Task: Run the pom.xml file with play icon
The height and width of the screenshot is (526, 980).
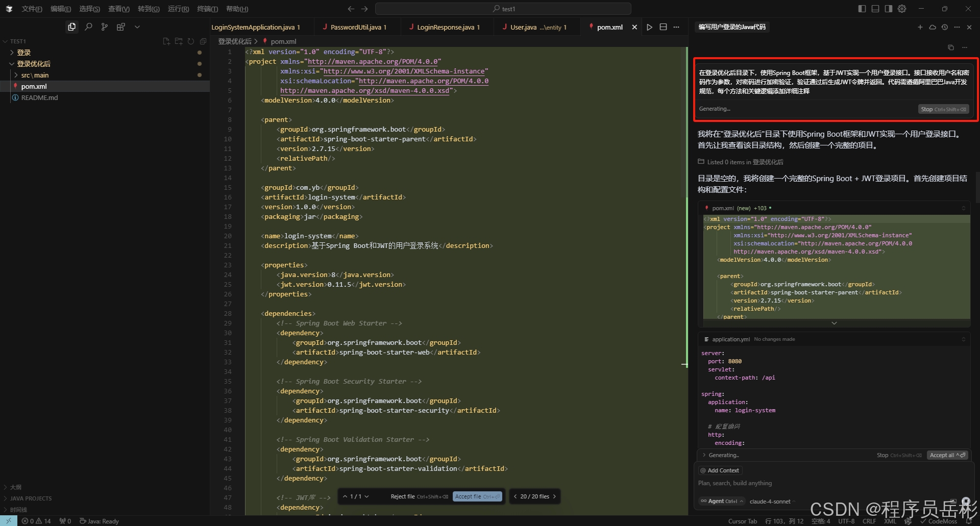Action: 649,27
